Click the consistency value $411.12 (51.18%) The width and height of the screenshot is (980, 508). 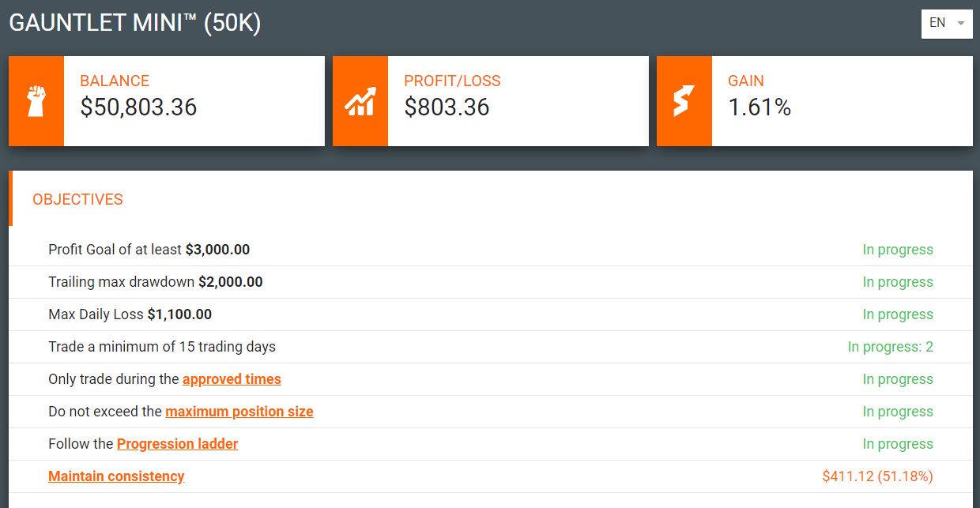click(x=878, y=476)
